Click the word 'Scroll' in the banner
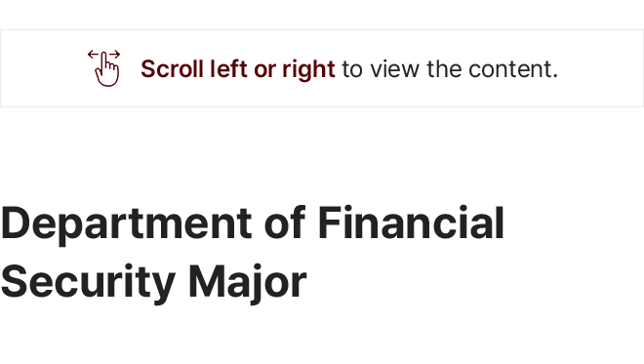 [x=172, y=68]
